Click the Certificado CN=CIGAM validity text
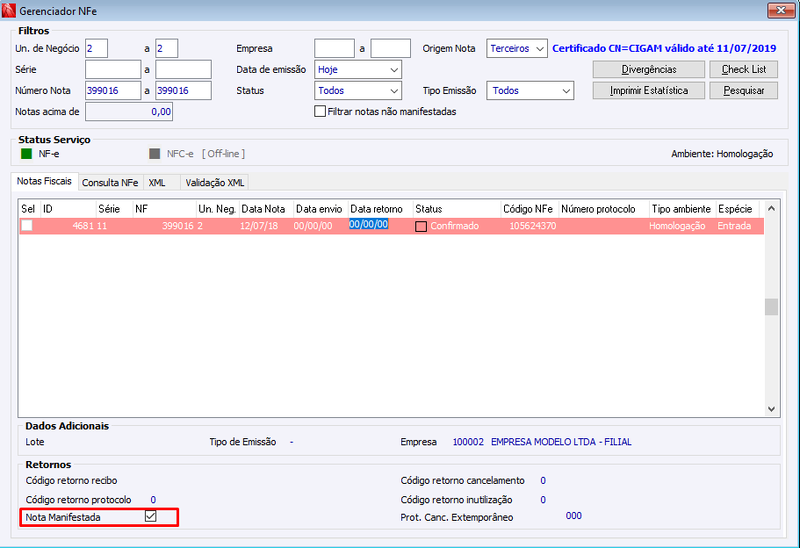This screenshot has width=800, height=548. point(664,48)
